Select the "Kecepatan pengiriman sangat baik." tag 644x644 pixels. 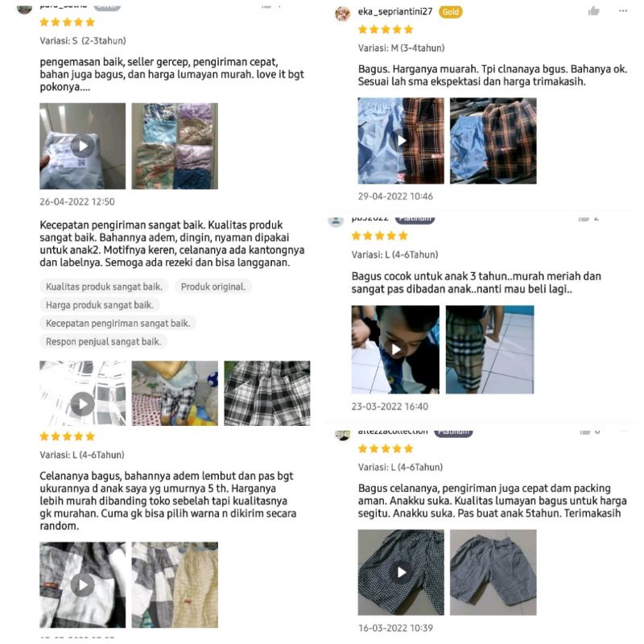pos(118,324)
